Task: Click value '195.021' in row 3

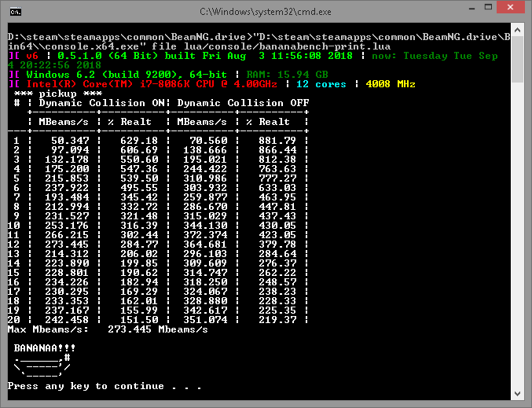Action: pos(205,160)
